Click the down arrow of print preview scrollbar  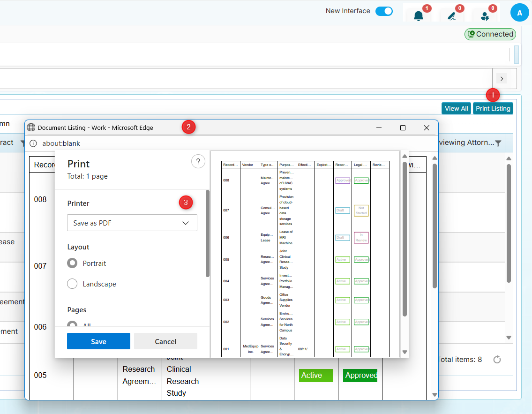405,352
